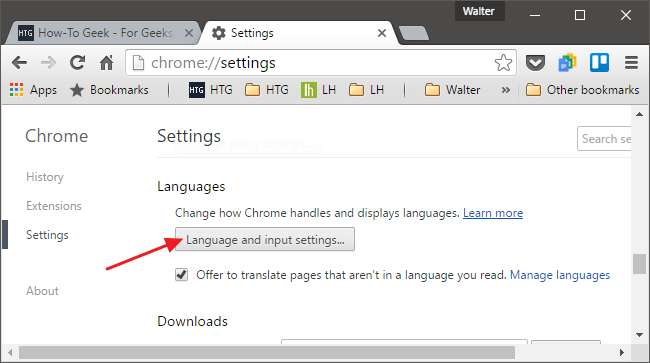Bookmark this page with the star icon

point(503,63)
